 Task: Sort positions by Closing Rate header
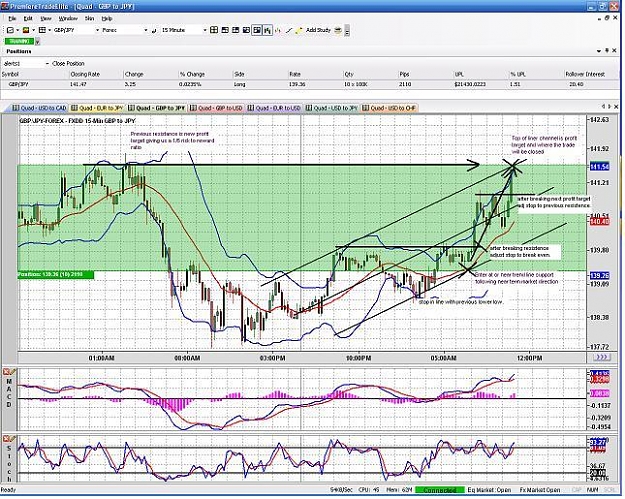96,74
